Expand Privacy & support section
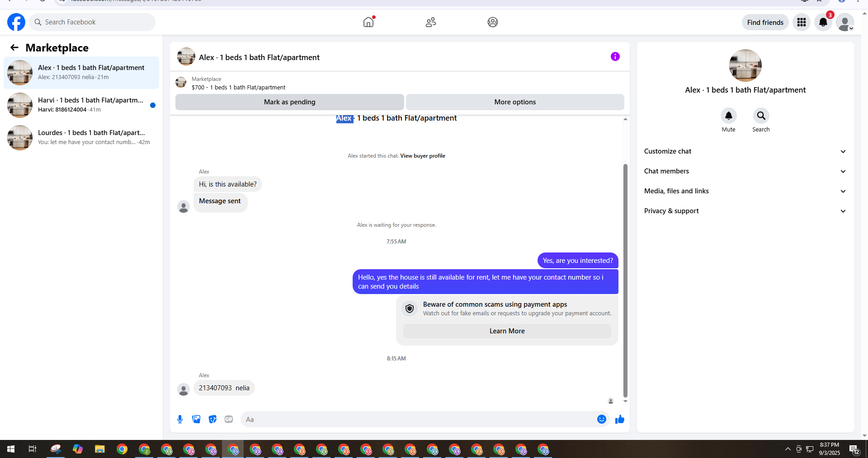This screenshot has width=868, height=458. (745, 211)
